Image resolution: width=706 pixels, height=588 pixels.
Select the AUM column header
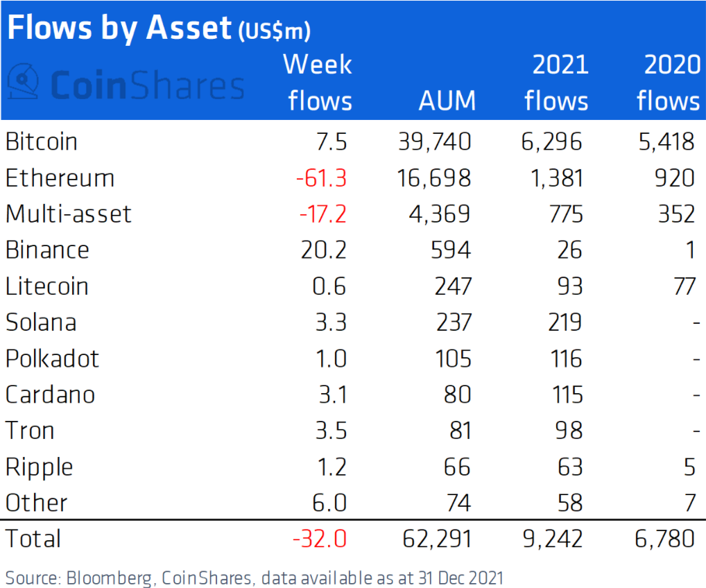point(447,101)
